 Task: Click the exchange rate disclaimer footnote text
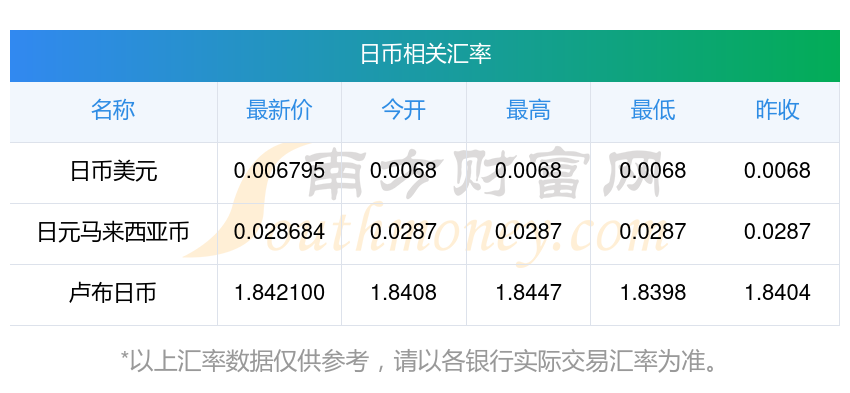[x=418, y=360]
